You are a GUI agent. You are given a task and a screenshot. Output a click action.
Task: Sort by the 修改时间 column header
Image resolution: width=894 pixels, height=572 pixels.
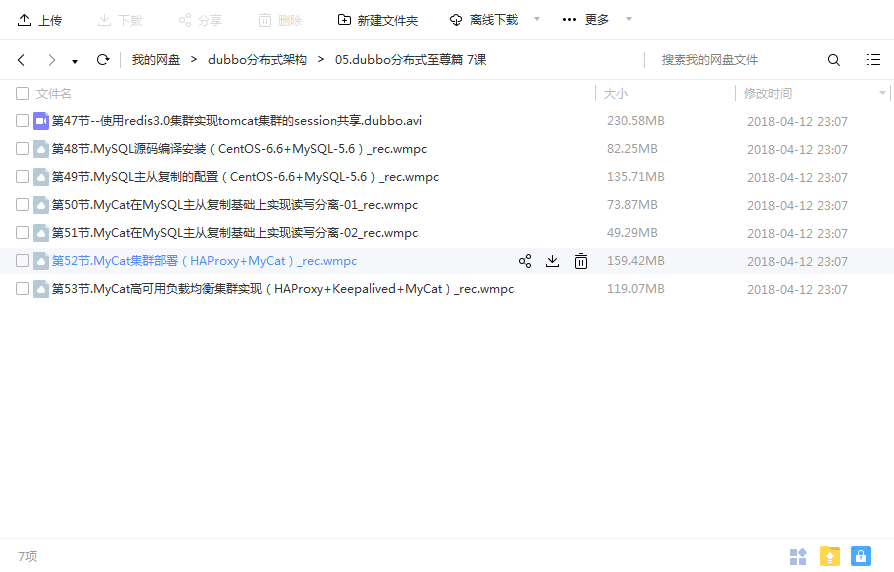(767, 94)
